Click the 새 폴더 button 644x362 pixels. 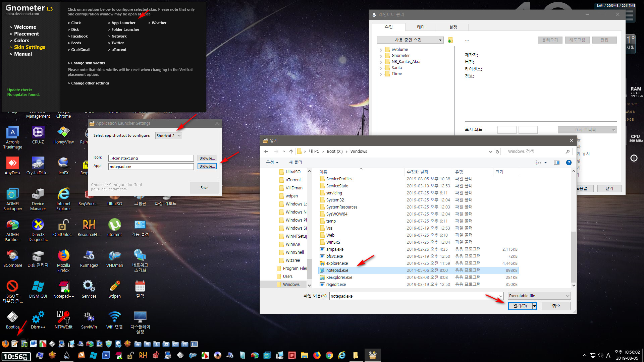296,162
